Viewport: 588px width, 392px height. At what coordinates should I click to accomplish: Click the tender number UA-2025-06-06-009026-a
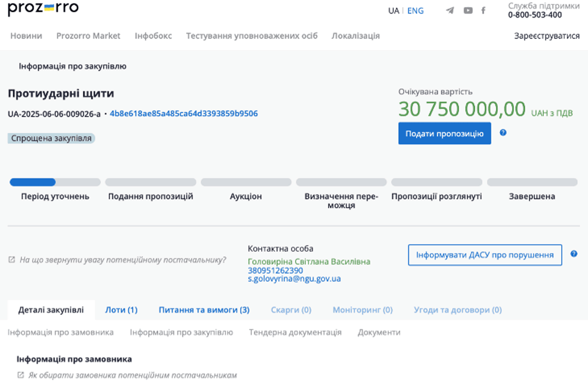click(x=54, y=114)
